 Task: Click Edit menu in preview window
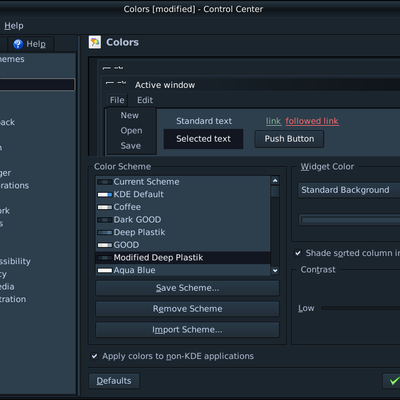point(145,100)
